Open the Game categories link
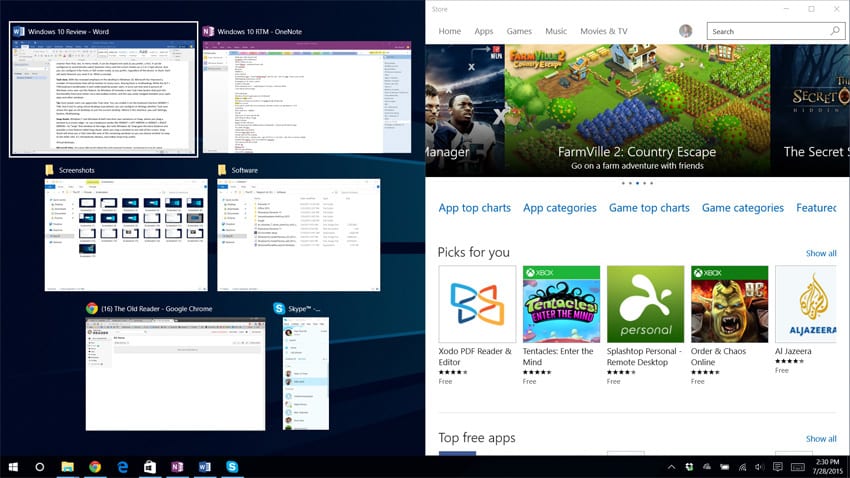The height and width of the screenshot is (478, 850). click(x=743, y=208)
